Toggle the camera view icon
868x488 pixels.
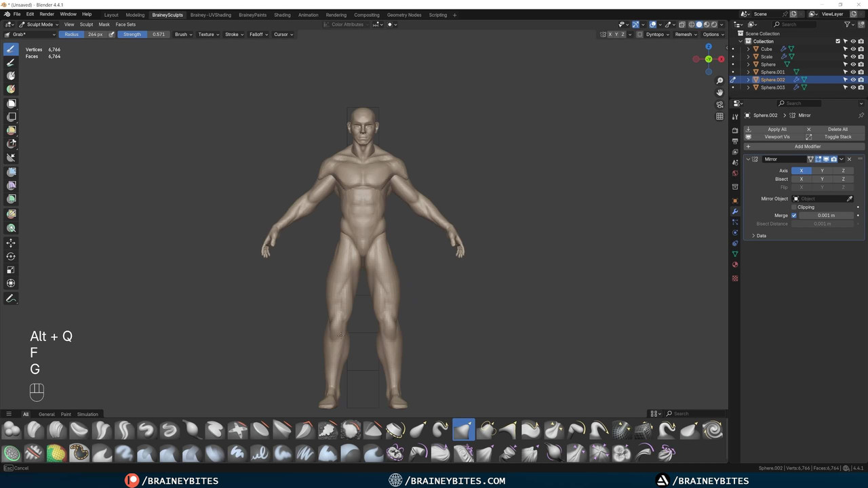click(719, 104)
